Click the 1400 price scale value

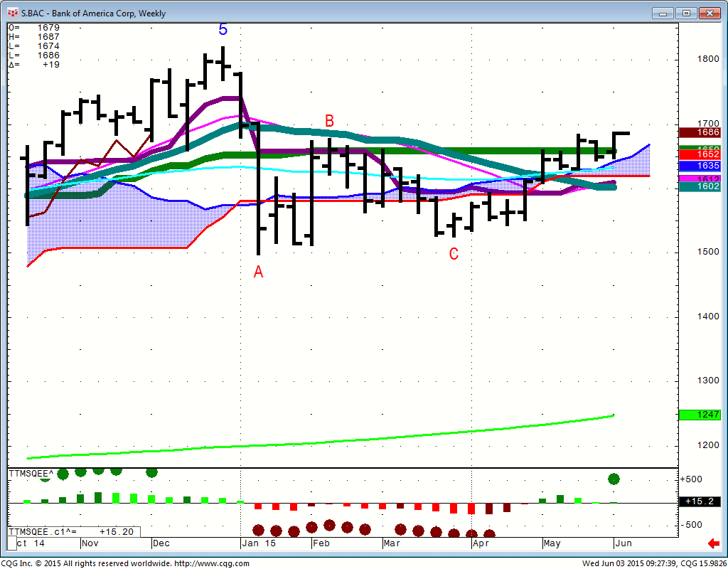click(708, 317)
